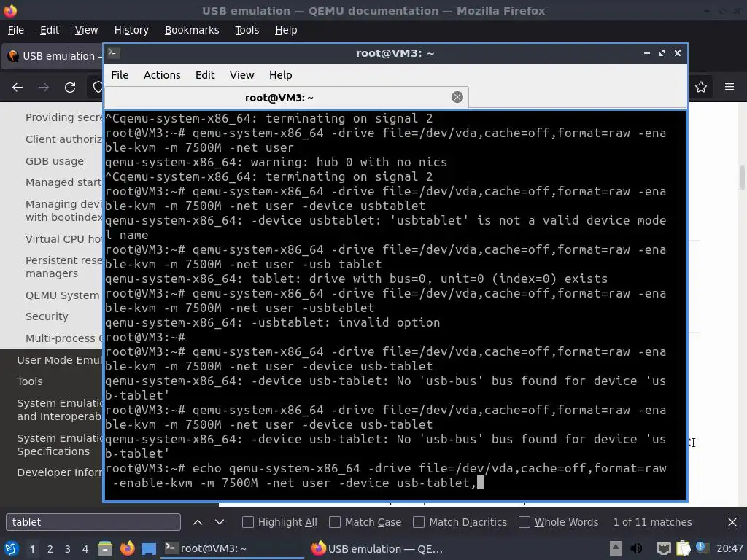Open User Mode Emulation sidebar link
Image resolution: width=747 pixels, height=560 pixels.
(x=60, y=360)
